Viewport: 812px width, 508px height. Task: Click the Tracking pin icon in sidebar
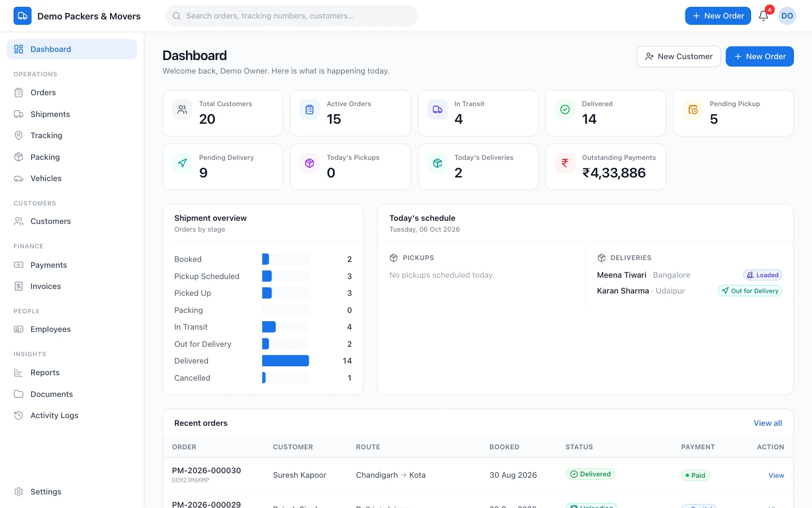(18, 135)
